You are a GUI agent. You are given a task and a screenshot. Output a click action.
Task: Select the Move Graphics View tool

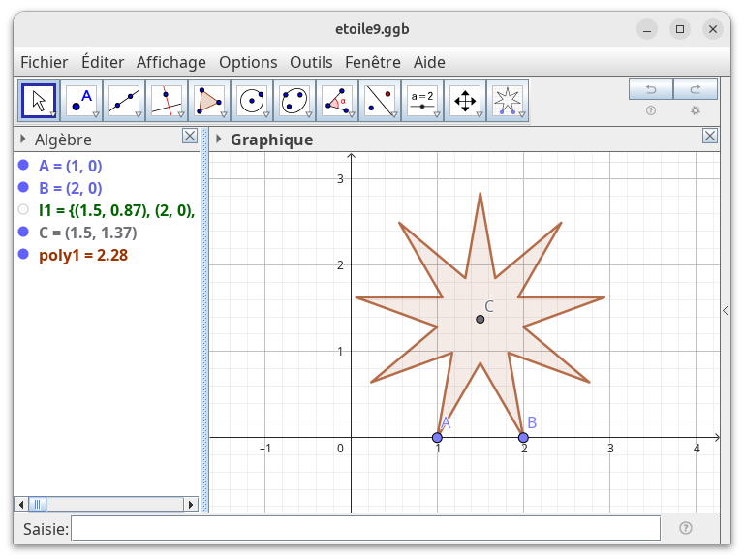(x=465, y=100)
